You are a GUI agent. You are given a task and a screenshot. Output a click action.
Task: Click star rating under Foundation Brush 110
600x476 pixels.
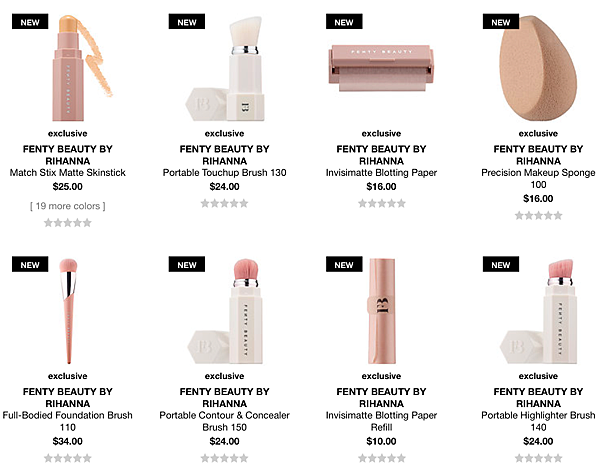point(68,458)
